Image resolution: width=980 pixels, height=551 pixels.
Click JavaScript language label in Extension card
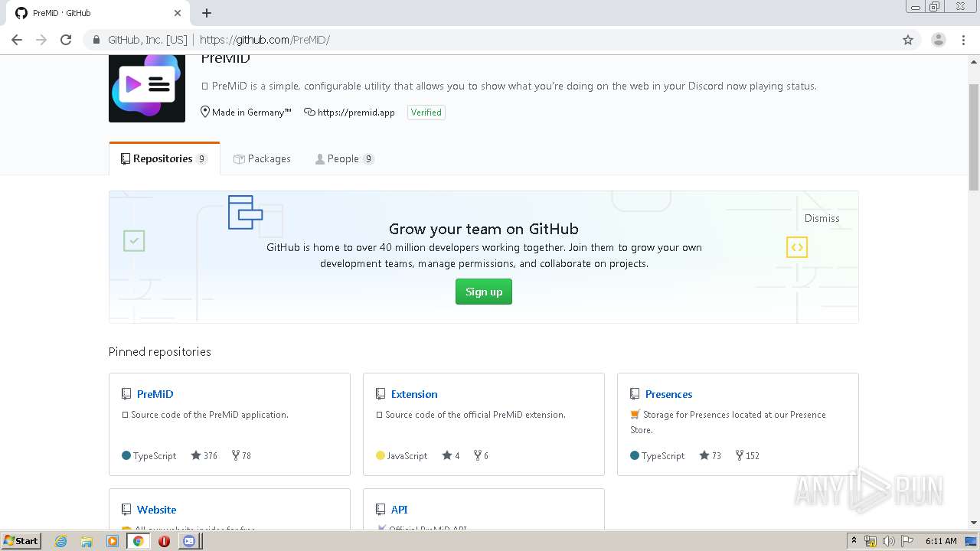coord(407,455)
